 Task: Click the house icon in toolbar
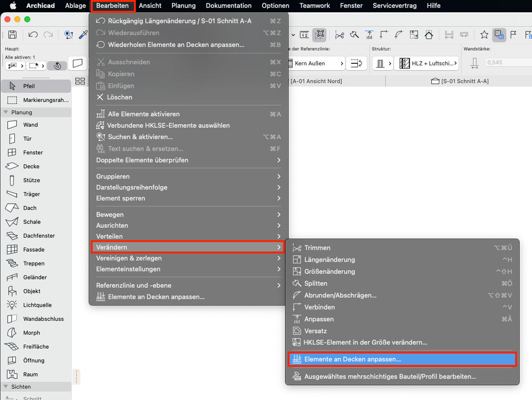point(429,35)
